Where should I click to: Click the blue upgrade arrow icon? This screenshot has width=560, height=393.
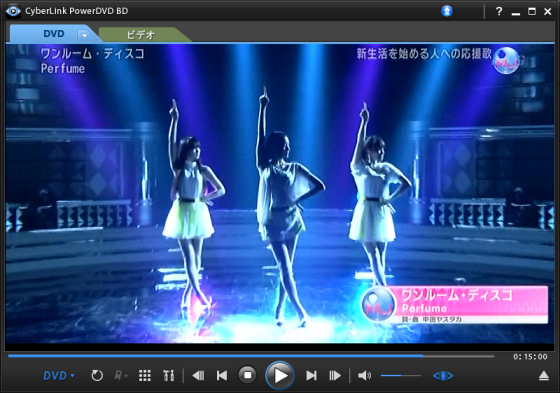pos(446,11)
